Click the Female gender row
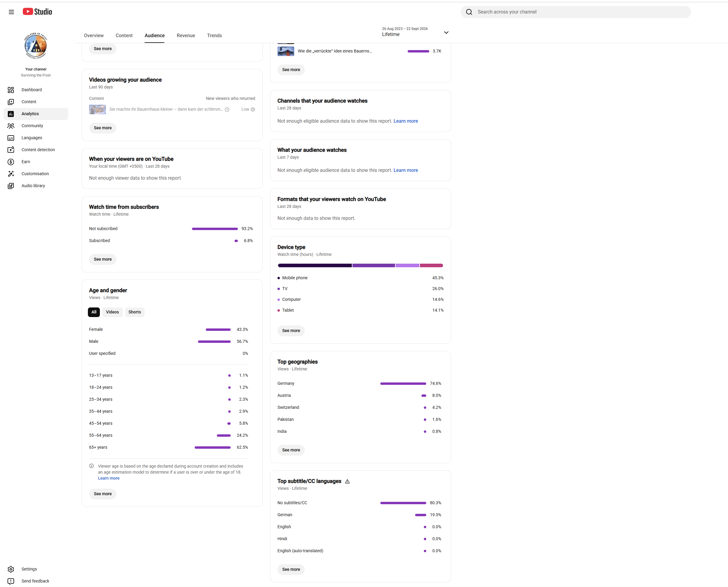 [x=168, y=329]
